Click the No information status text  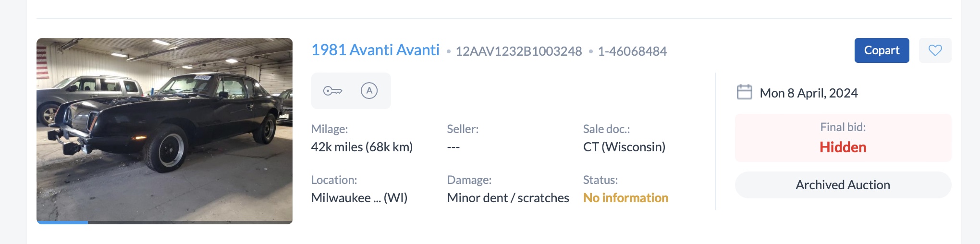pyautogui.click(x=625, y=198)
